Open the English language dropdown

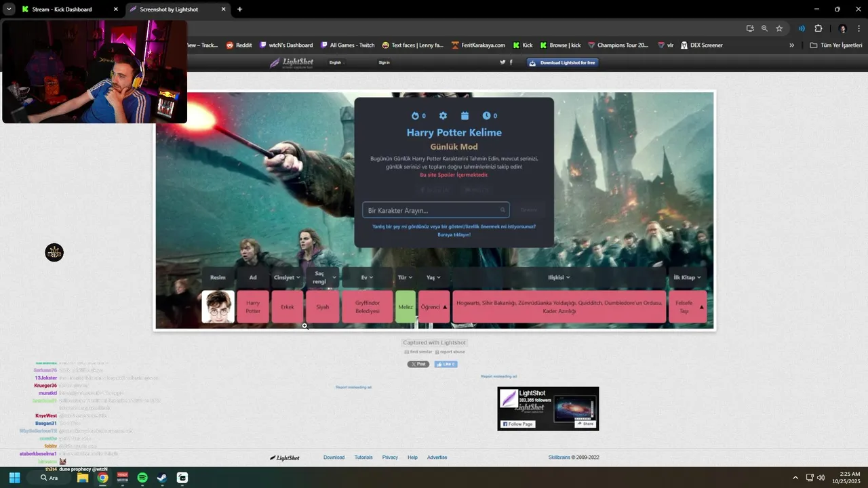coord(336,62)
